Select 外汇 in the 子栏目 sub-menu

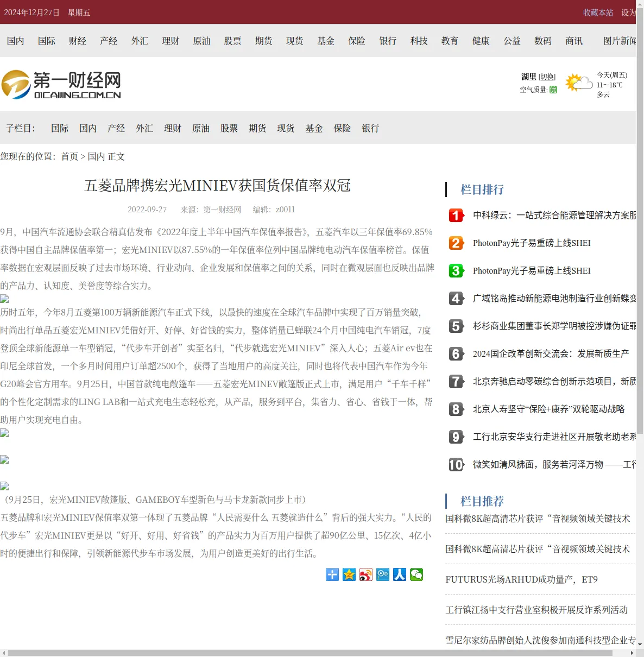144,128
